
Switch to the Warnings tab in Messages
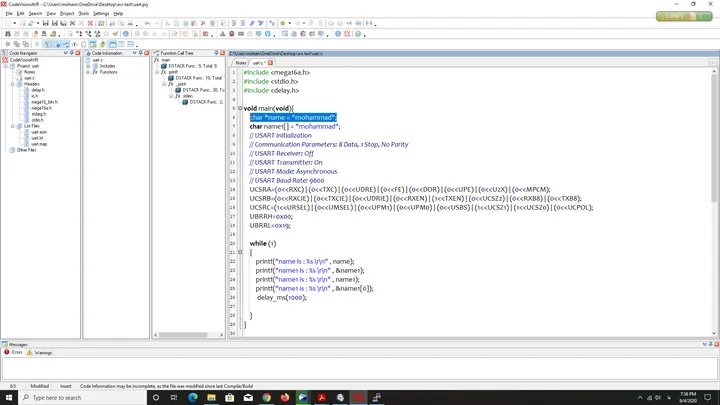coord(39,353)
